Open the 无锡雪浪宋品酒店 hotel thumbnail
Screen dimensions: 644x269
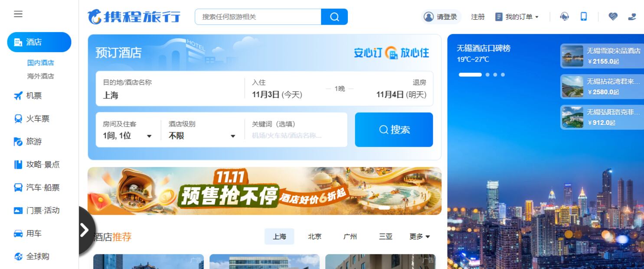click(x=572, y=56)
